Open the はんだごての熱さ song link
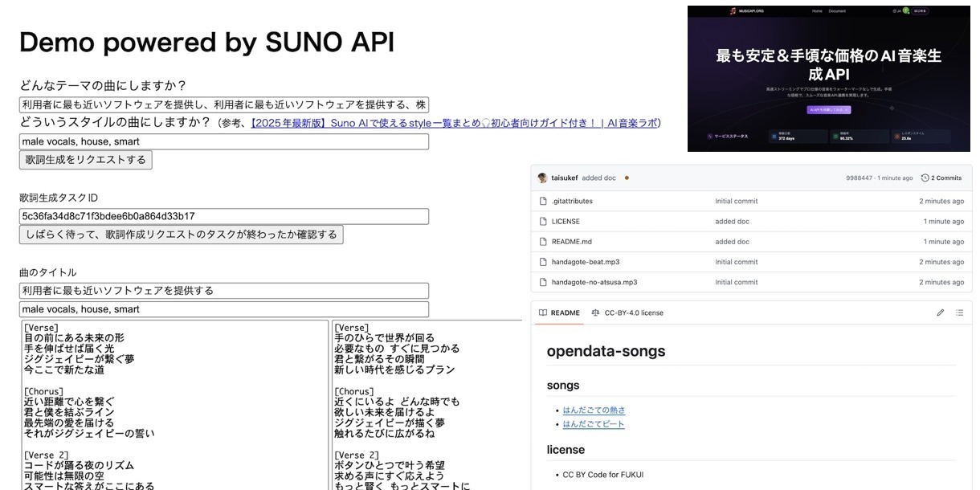The image size is (980, 490). pos(594,410)
